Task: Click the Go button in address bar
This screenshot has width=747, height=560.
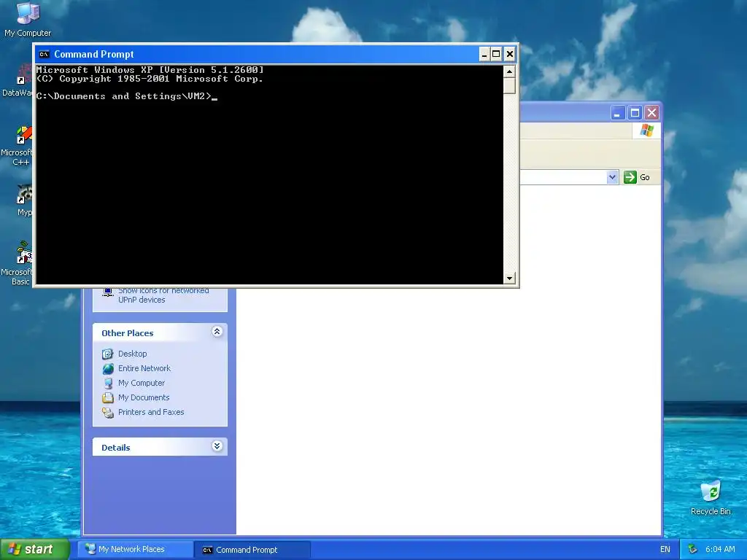Action: [636, 178]
